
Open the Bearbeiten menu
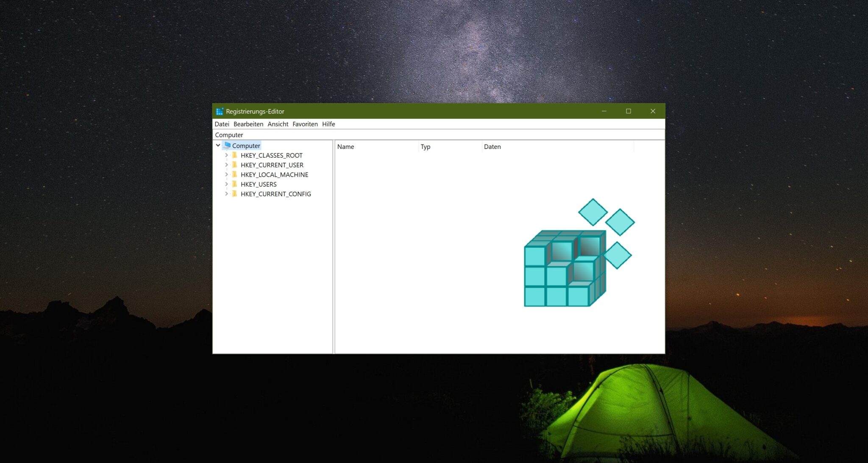tap(248, 124)
